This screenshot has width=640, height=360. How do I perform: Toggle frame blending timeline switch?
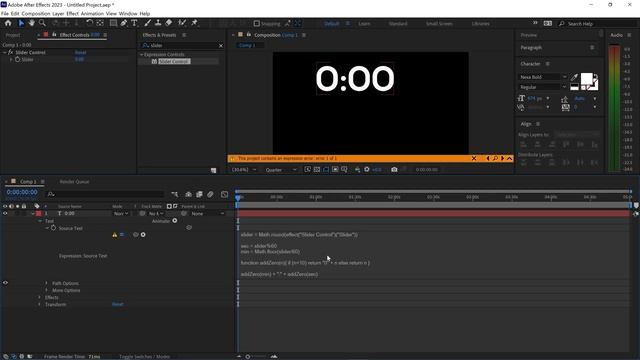pos(199,194)
